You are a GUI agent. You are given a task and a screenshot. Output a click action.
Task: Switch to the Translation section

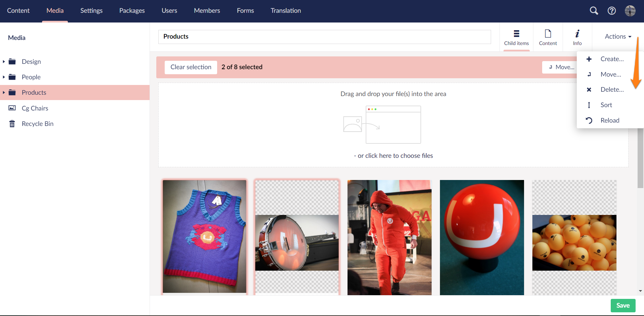[285, 10]
